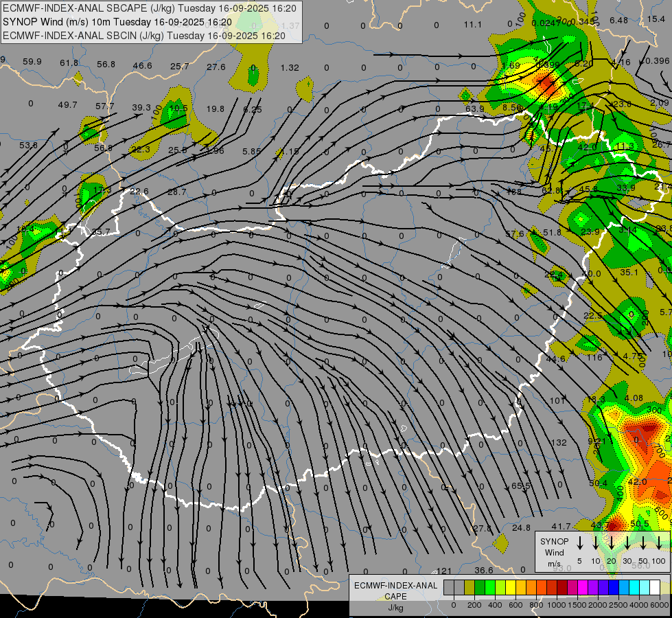Image resolution: width=672 pixels, height=618 pixels.
Task: Click the 40.0 value on the map
Action: [x=592, y=273]
